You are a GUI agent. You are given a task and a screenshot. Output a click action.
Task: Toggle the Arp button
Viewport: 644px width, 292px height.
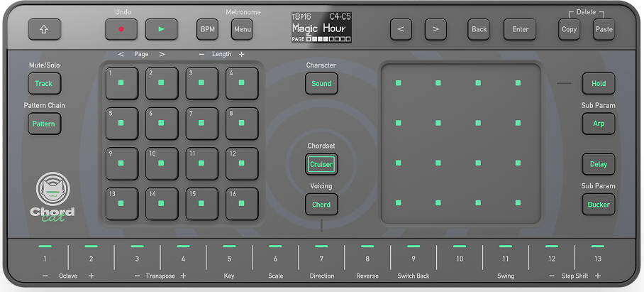pyautogui.click(x=598, y=124)
